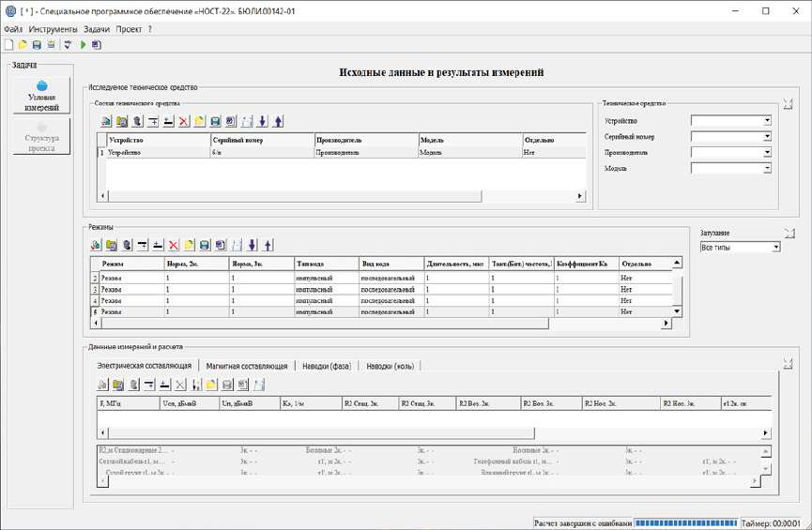The image size is (812, 530).
Task: Add mode row in Режимы toolbar
Action: click(x=143, y=246)
